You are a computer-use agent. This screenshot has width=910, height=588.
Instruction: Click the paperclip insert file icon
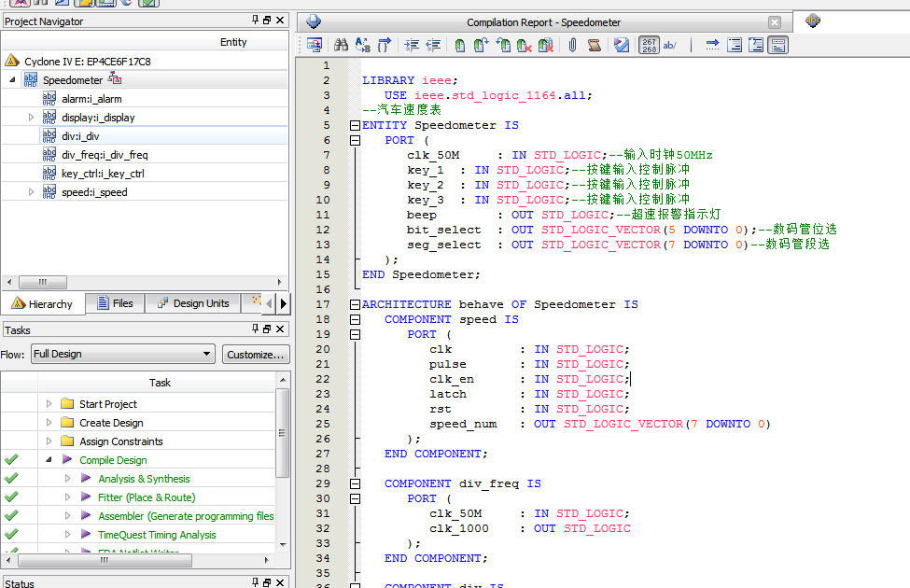click(x=572, y=45)
